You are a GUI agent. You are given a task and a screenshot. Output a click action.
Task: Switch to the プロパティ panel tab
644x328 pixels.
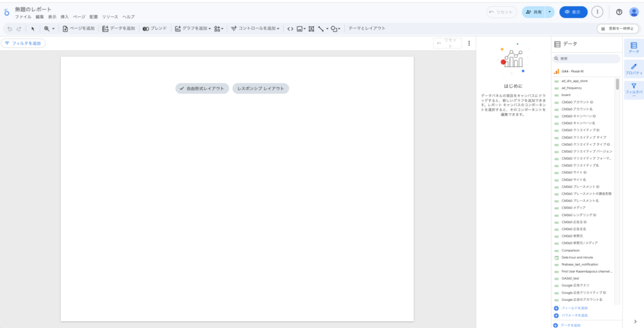pos(633,69)
